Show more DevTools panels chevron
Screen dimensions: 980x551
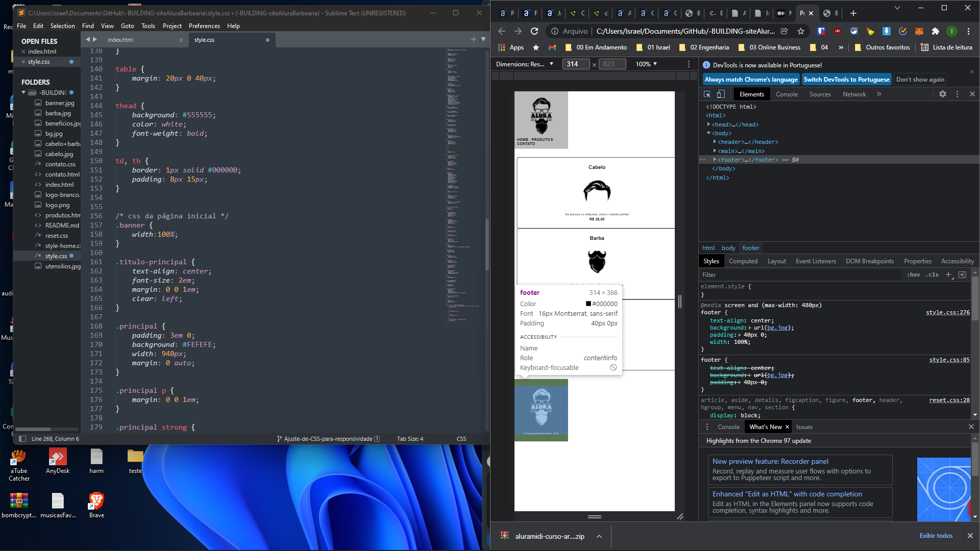pos(879,94)
